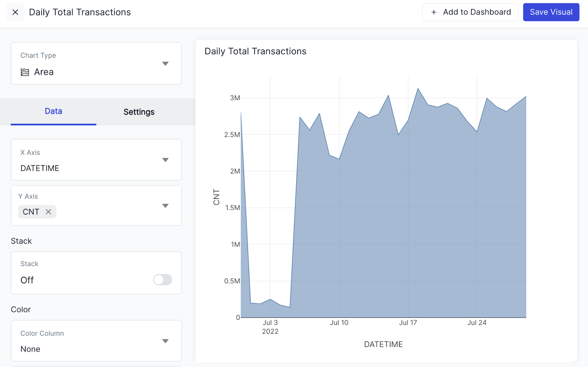
Task: Click the Jul 3 2022 axis label
Action: (x=270, y=327)
